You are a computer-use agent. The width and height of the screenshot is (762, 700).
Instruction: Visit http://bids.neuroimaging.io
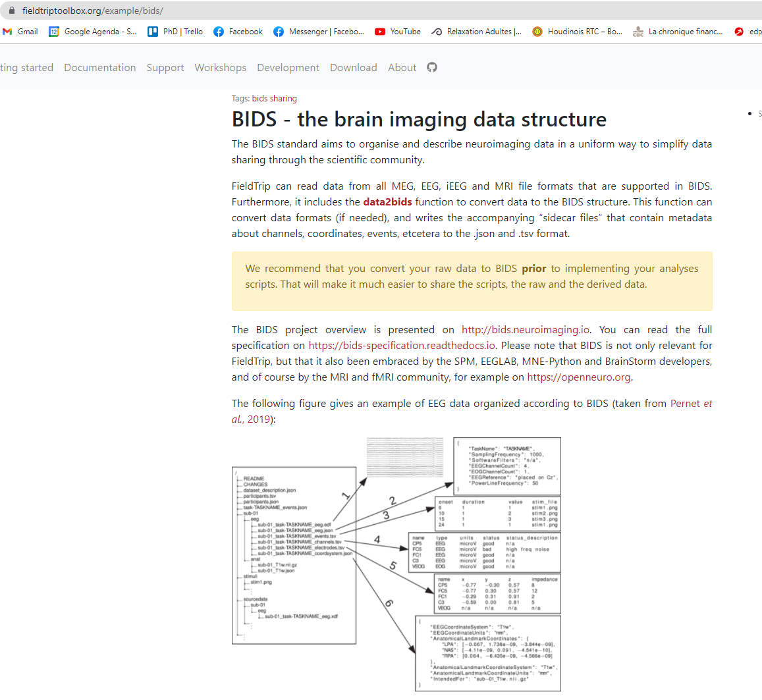(525, 329)
